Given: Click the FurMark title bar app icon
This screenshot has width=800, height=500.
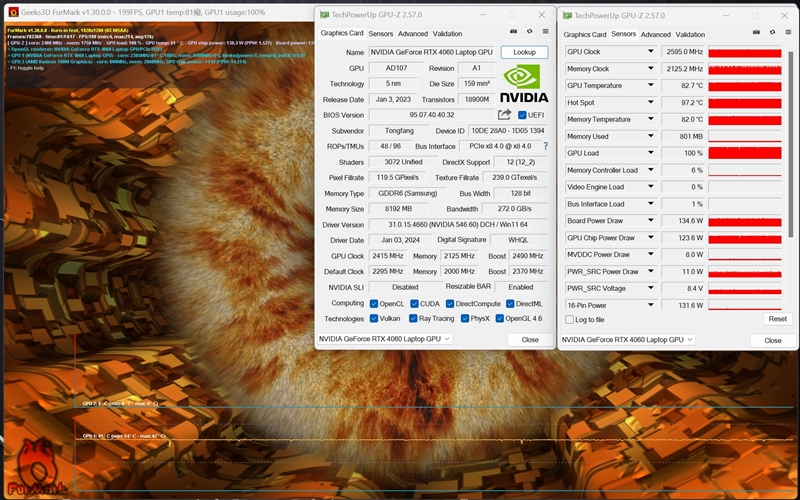Looking at the screenshot, I should tap(13, 12).
